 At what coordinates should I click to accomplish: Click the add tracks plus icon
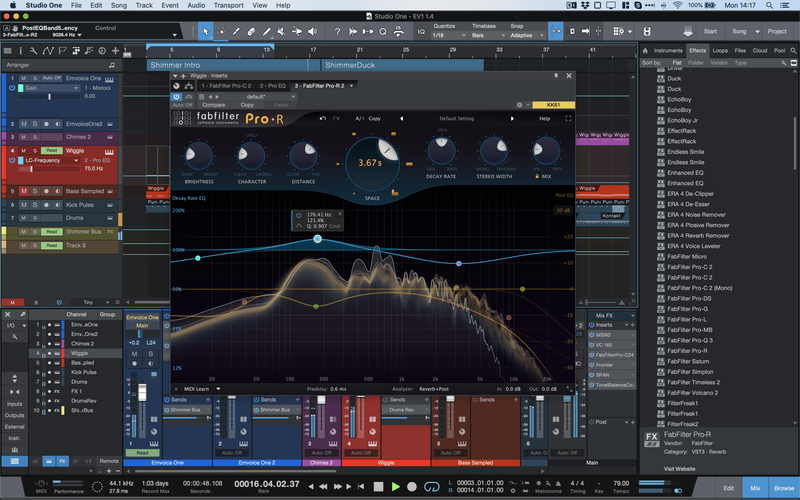tap(115, 51)
